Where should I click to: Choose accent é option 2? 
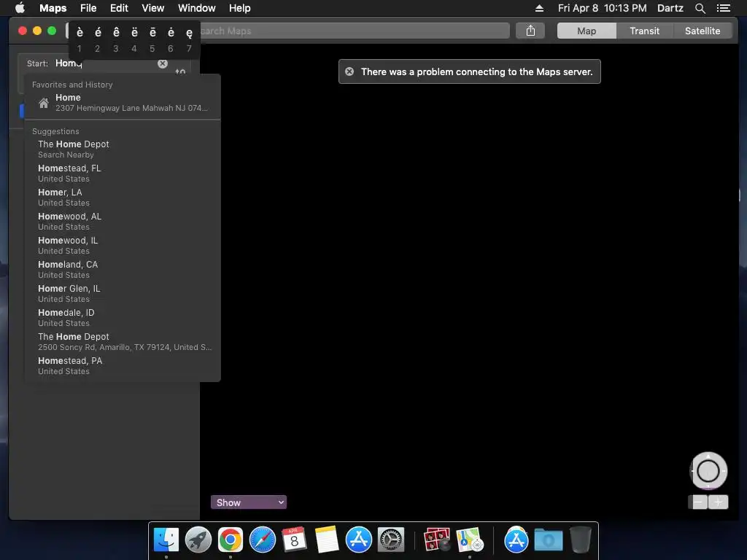[x=98, y=39]
